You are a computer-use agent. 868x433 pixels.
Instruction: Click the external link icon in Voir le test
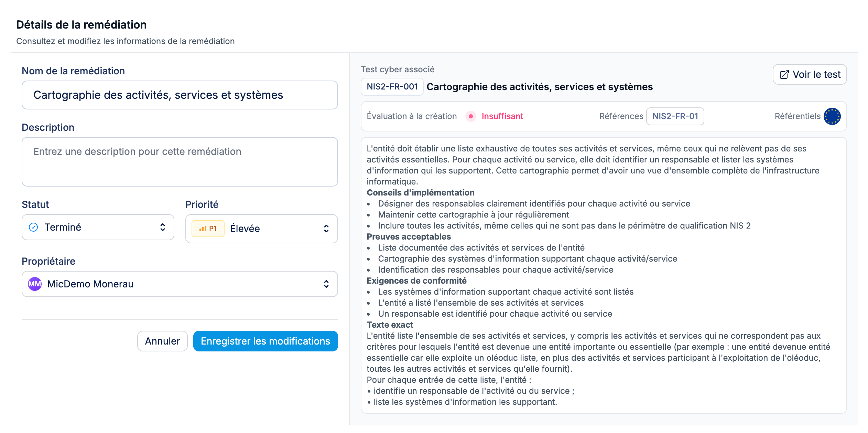point(784,75)
